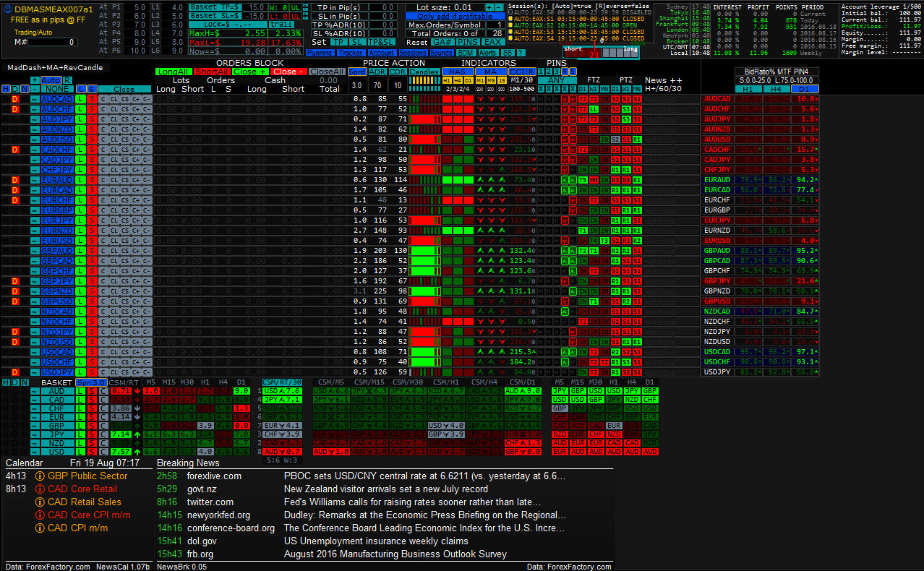924x571 pixels.
Task: Switch to the CSM/H4 tab
Action: (x=485, y=382)
